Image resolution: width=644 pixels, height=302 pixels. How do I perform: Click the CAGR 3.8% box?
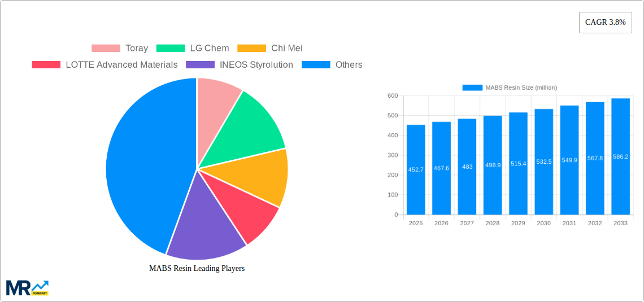click(606, 23)
